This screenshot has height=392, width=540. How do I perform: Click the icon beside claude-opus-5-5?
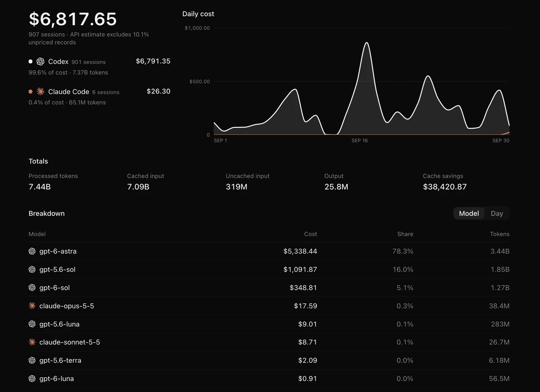tap(32, 306)
